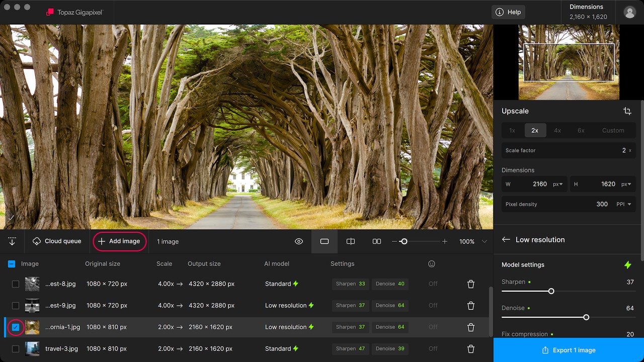Open AI model dropdown for ...est-8.jpg
The image size is (644, 362).
coord(282,284)
